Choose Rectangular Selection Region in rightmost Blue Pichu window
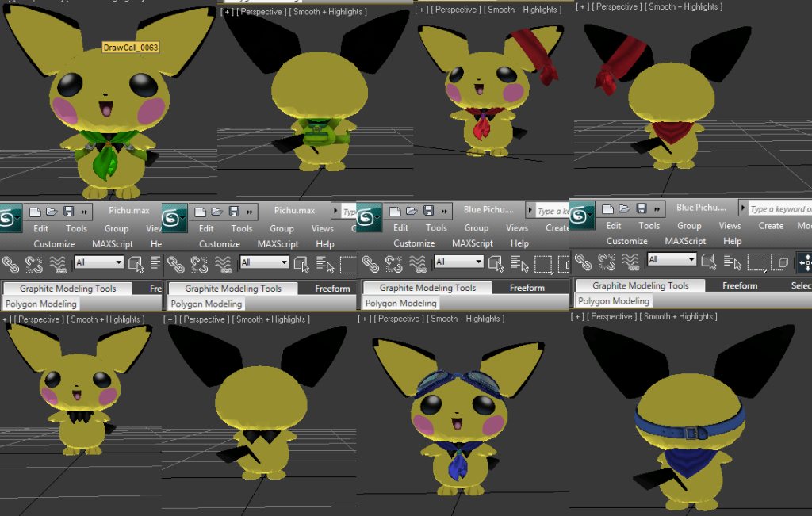 click(x=756, y=262)
